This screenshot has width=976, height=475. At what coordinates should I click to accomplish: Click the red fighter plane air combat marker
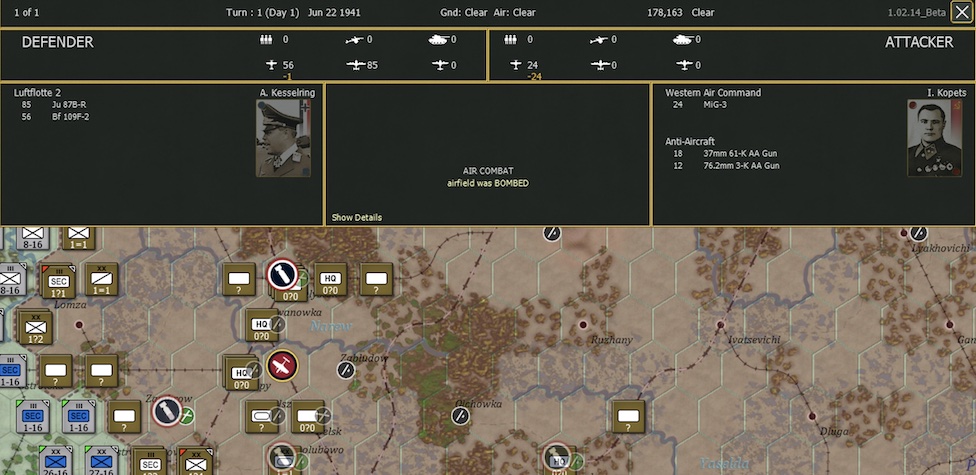[283, 366]
